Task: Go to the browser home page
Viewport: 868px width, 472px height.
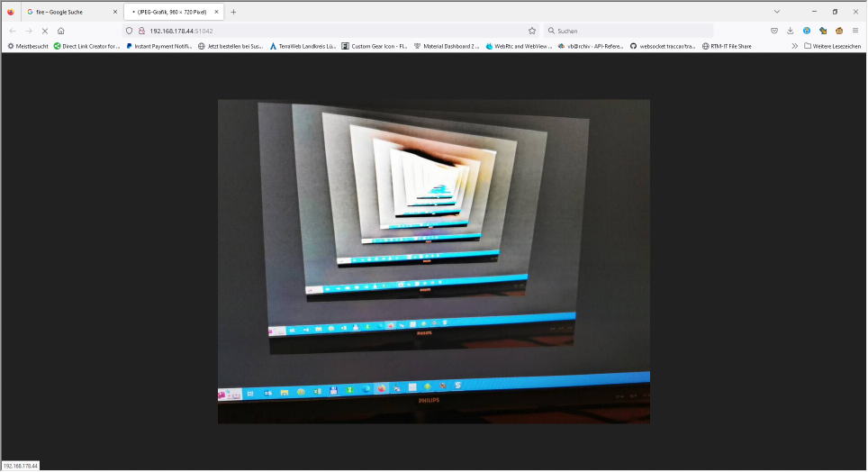Action: click(61, 31)
